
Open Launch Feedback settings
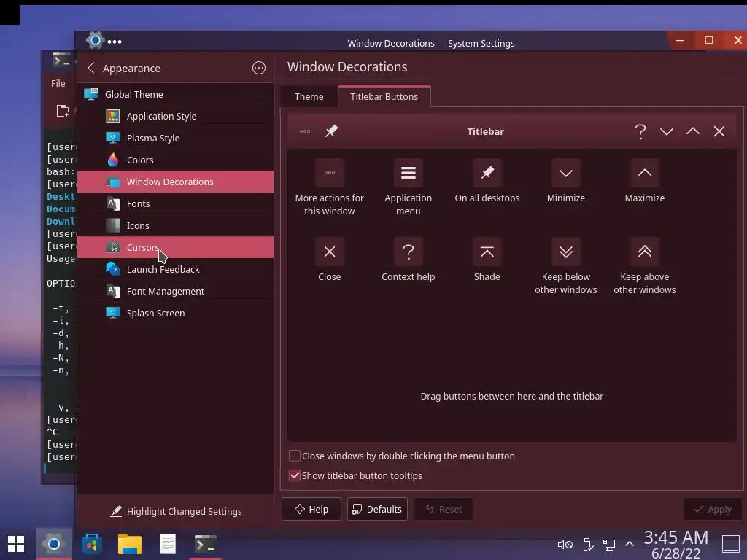(x=175, y=270)
